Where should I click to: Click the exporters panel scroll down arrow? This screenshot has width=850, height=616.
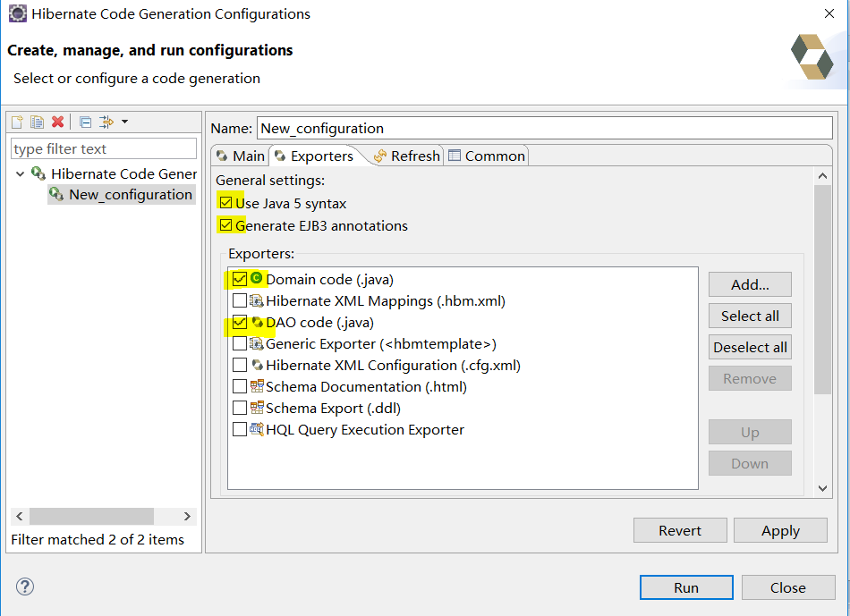822,488
